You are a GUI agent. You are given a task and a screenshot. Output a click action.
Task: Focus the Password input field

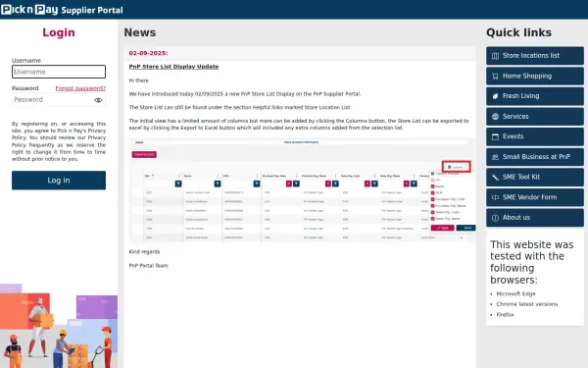pyautogui.click(x=59, y=100)
